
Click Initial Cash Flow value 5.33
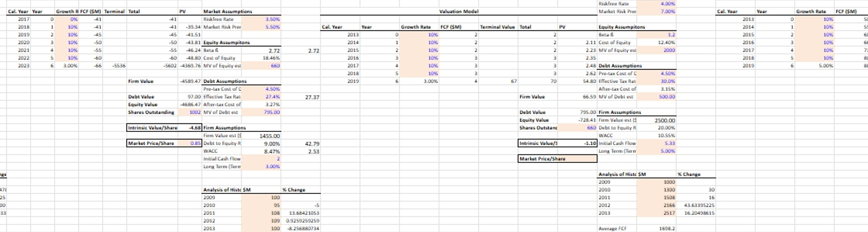656,143
